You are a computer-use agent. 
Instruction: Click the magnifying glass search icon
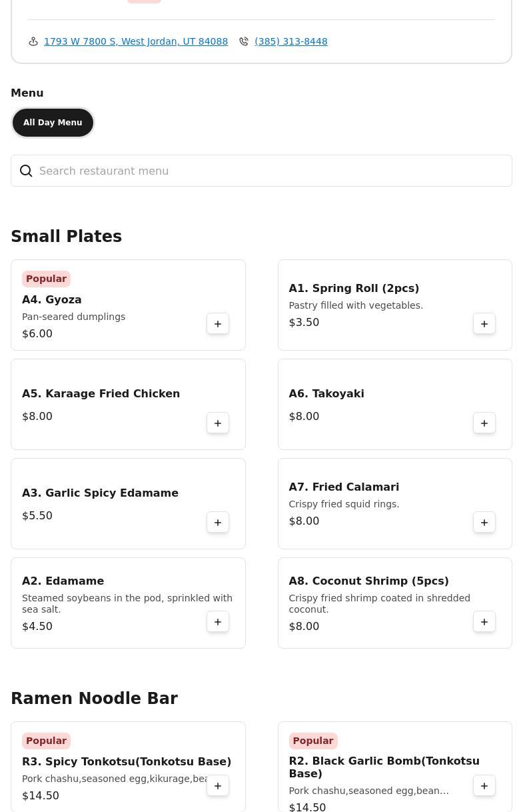26,171
